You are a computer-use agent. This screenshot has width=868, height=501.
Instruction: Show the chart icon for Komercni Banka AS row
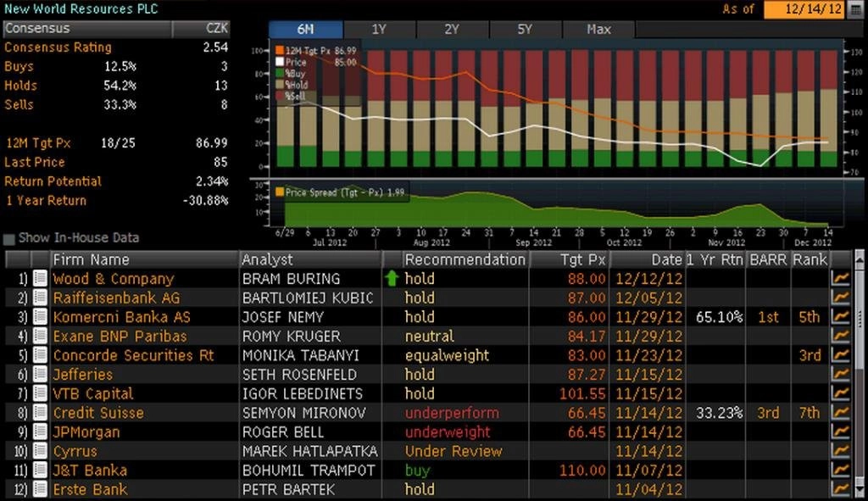(x=840, y=317)
